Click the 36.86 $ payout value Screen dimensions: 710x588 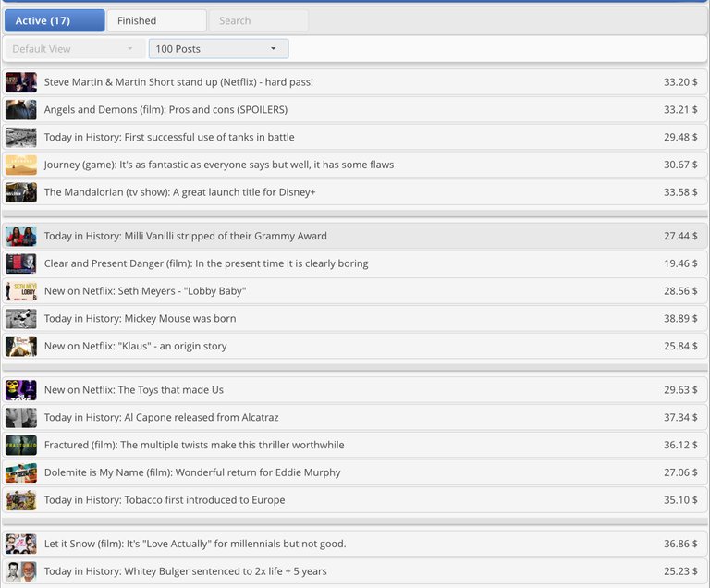[x=680, y=544]
